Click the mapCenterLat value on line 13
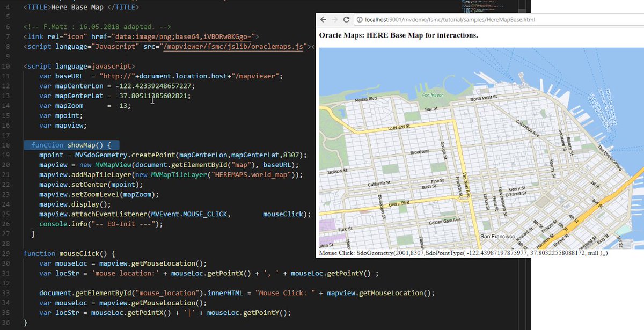 click(154, 96)
